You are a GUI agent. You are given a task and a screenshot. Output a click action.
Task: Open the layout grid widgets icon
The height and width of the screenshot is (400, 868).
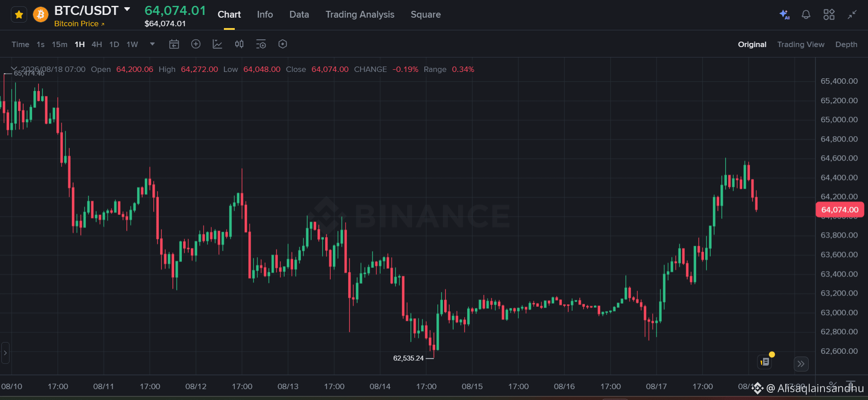(x=829, y=14)
